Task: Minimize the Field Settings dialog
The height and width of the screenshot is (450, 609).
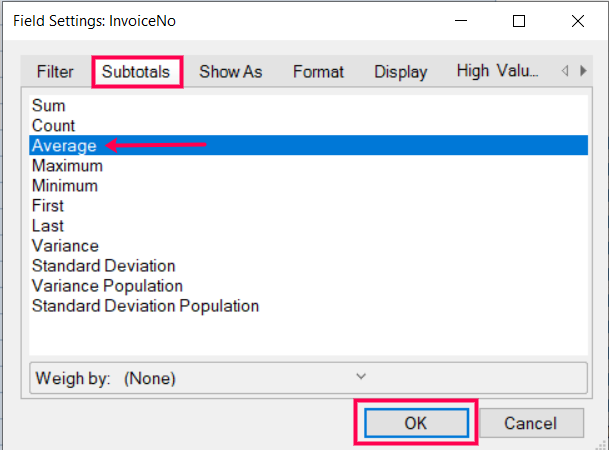Action: 461,21
